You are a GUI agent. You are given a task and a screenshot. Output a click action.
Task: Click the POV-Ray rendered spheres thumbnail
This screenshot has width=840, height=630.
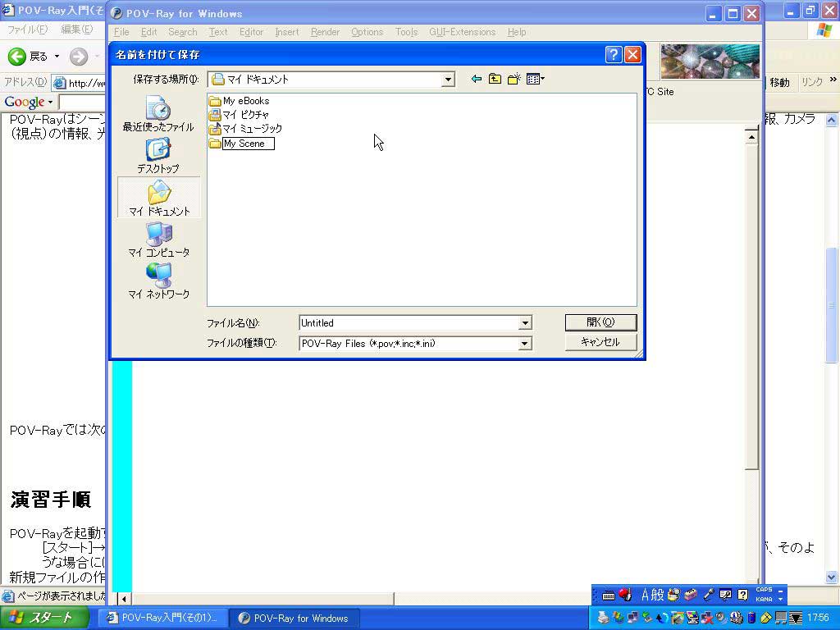(x=710, y=62)
